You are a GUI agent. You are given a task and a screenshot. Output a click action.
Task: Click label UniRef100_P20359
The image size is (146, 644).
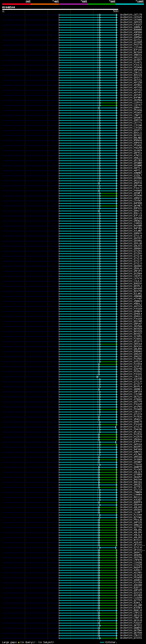click(x=131, y=583)
